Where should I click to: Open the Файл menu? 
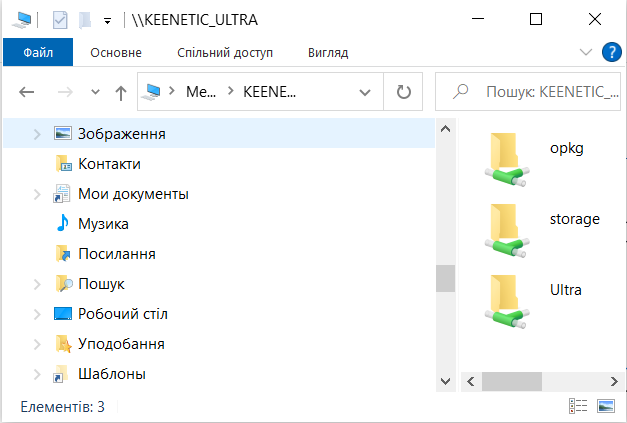coord(38,52)
